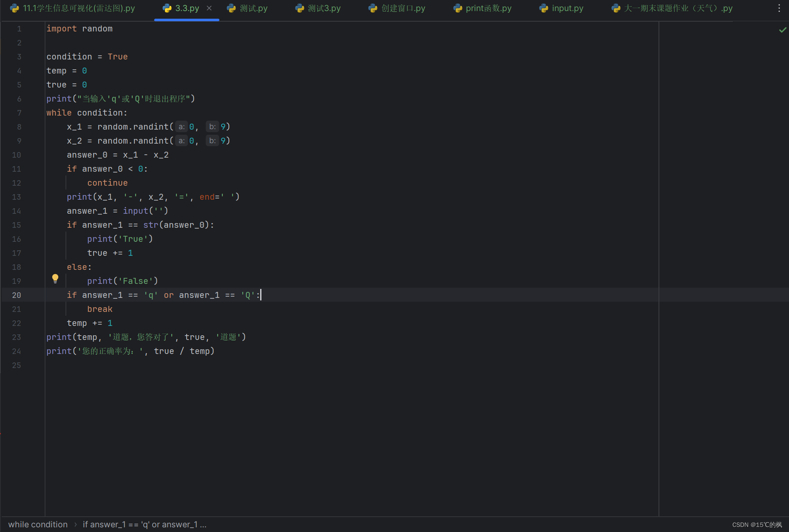Click the Python icon on 创建窗口.py tab

(x=373, y=8)
